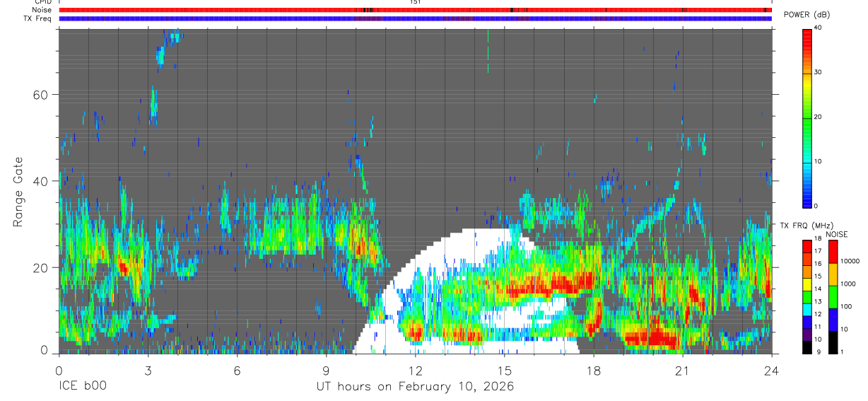Select the 40 tick on power colorbar

coord(819,28)
